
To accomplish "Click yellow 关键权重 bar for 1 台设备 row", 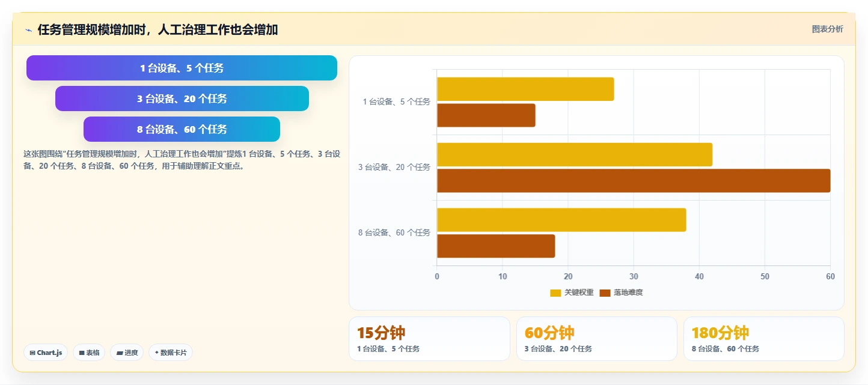I will (525, 89).
